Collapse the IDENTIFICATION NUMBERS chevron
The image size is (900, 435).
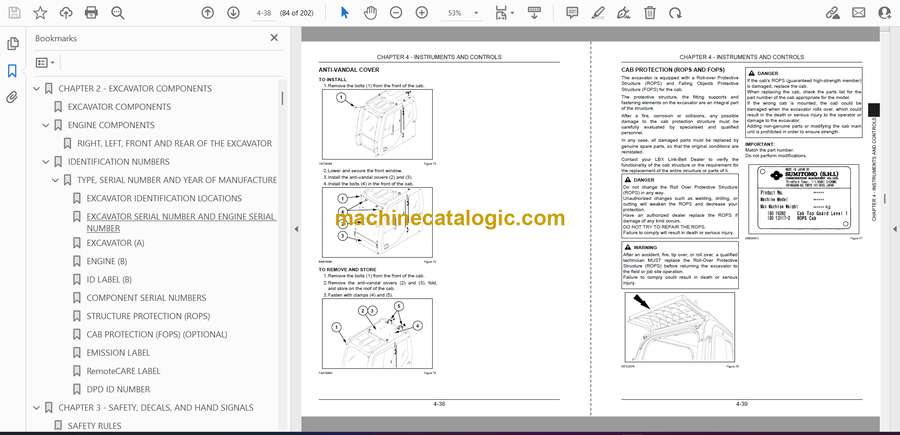(x=46, y=162)
